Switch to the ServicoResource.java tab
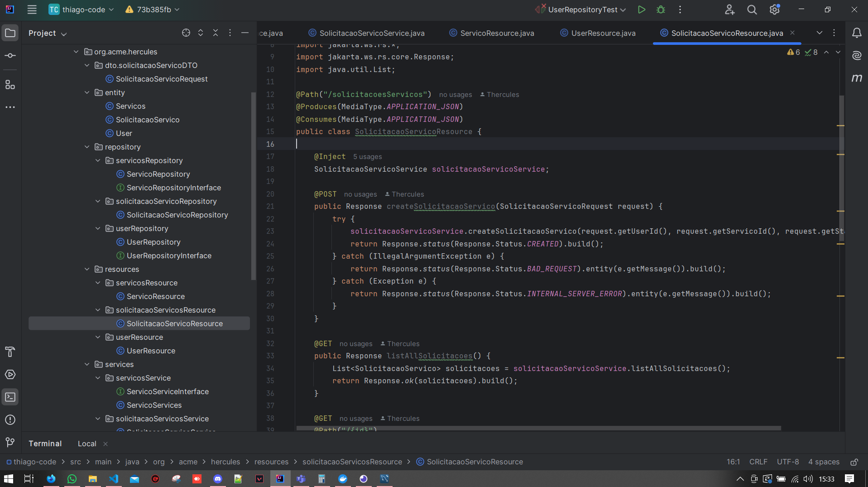Screen dimensions: 868x487 pos(497,33)
